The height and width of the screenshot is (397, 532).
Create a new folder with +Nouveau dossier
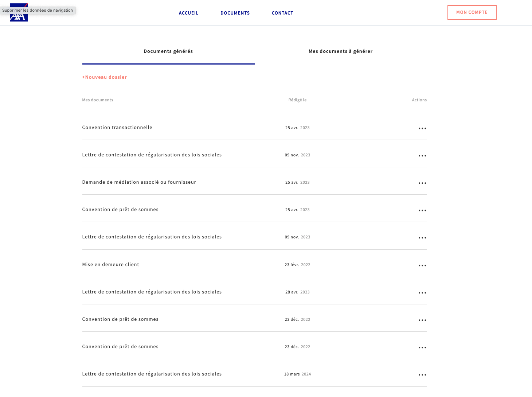click(105, 77)
